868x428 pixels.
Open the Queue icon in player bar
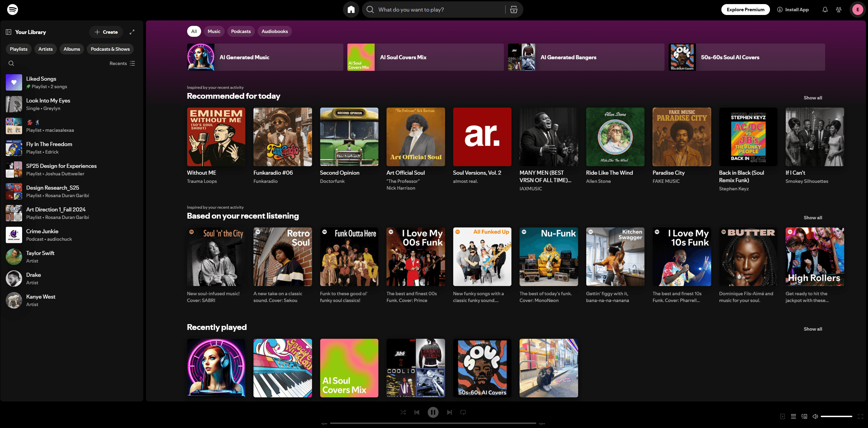click(793, 416)
